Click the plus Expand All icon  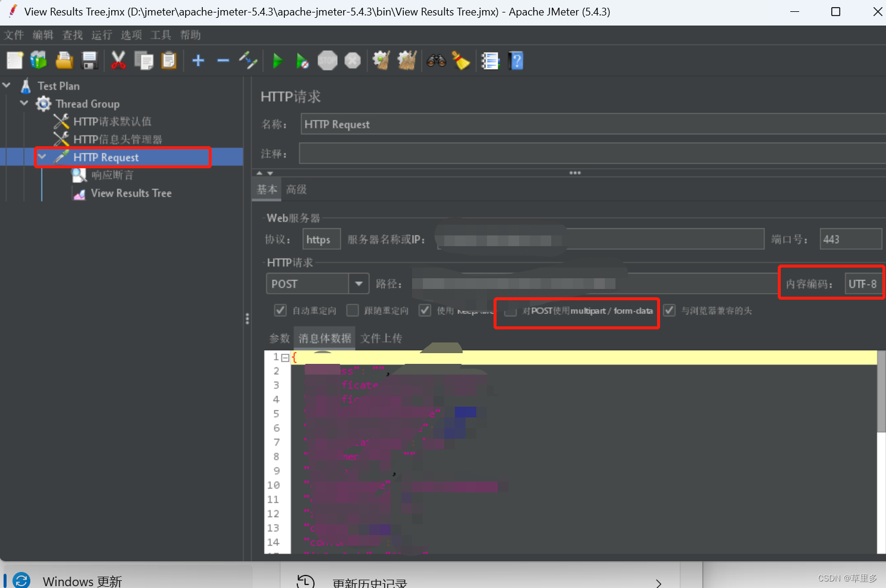point(199,60)
